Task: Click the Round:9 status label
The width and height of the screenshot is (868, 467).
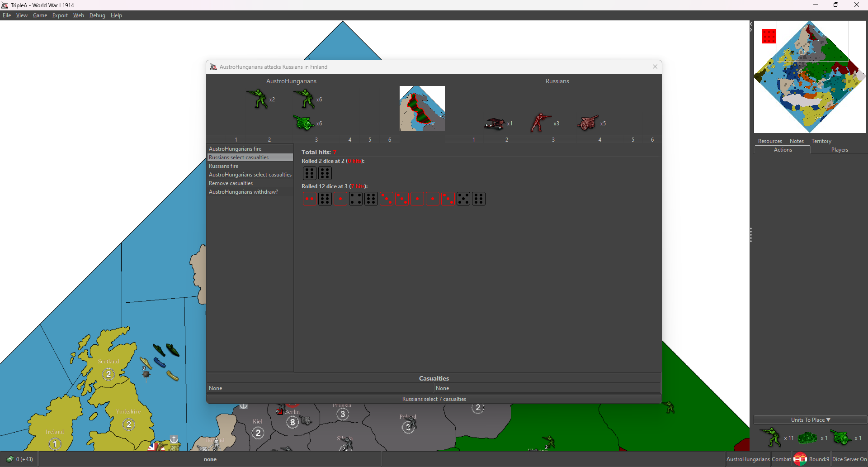Action: click(819, 459)
